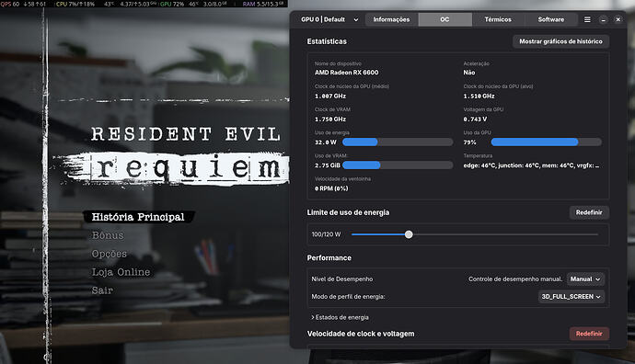Open Loja Online in the game menu
This screenshot has height=364, width=635.
point(121,272)
